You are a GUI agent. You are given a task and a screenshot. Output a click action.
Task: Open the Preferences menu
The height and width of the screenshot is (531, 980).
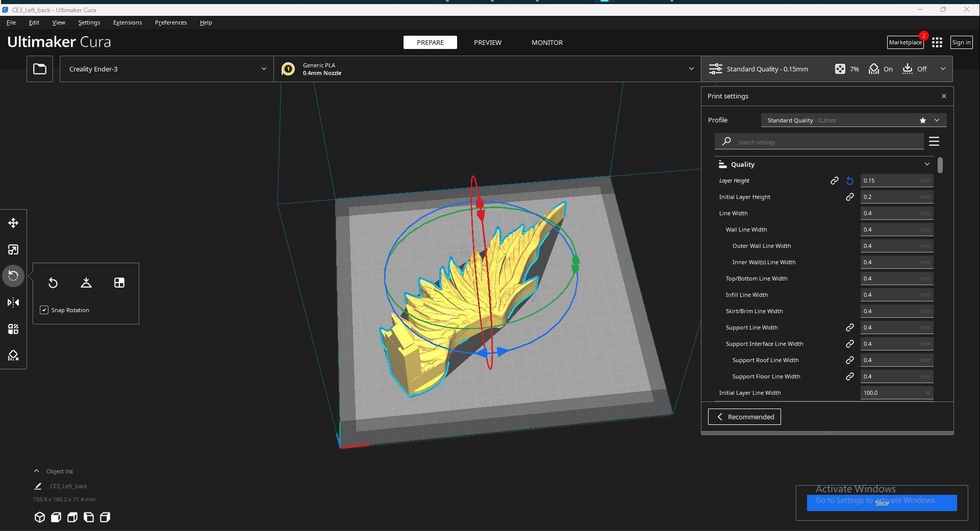coord(171,22)
